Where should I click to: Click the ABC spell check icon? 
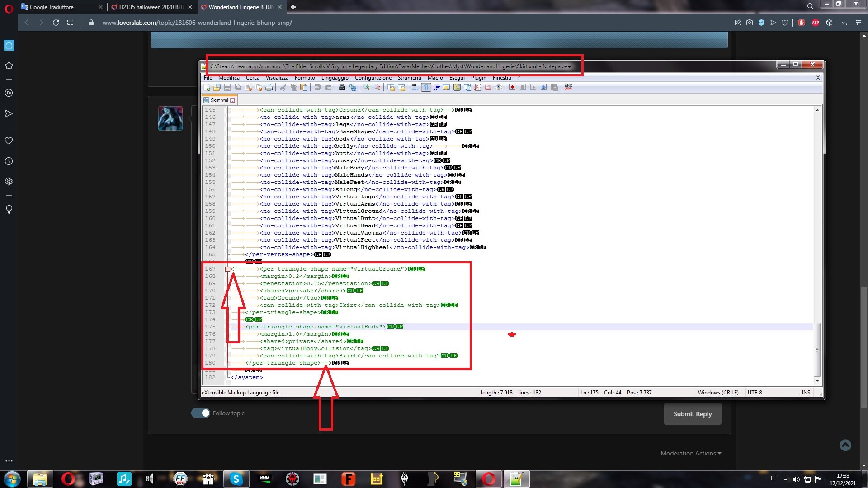(x=568, y=87)
